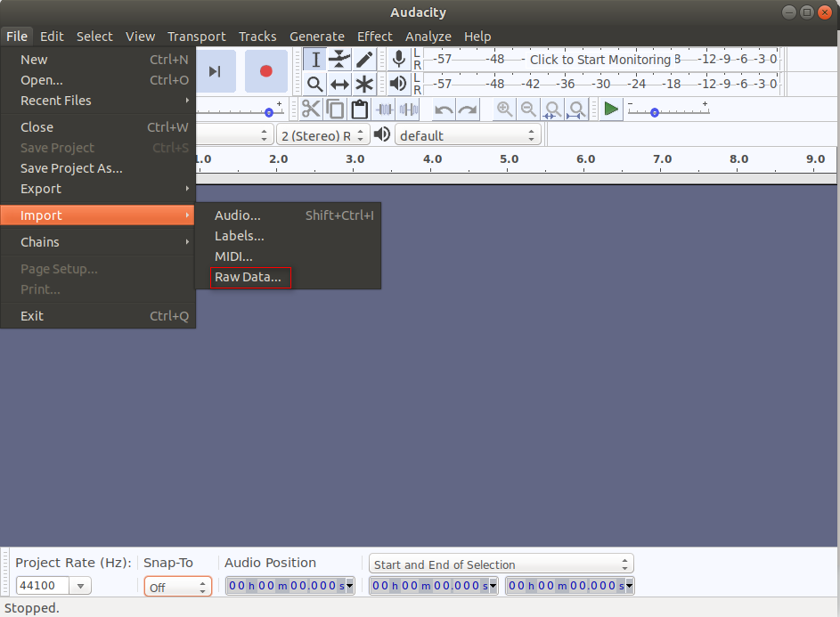Image resolution: width=840 pixels, height=617 pixels.
Task: Open the Select menu
Action: coord(94,37)
